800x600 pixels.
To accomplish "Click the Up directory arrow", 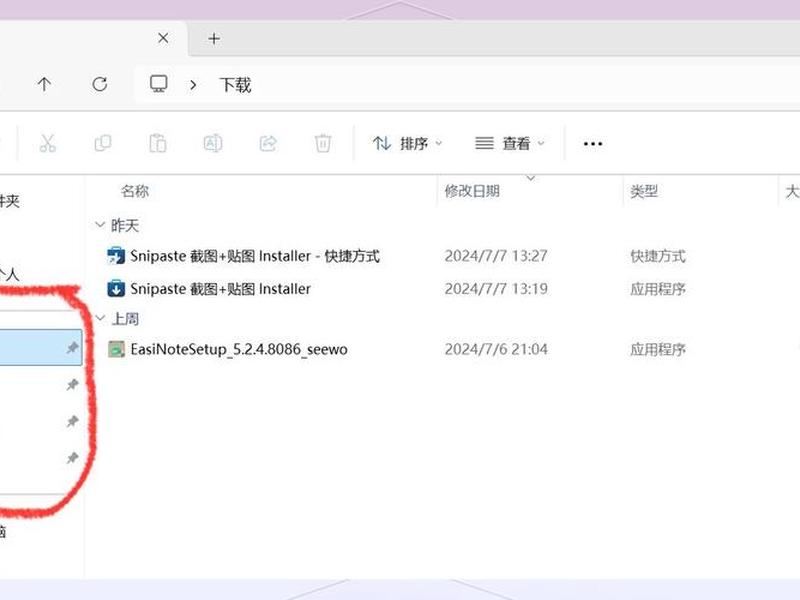I will (x=44, y=84).
